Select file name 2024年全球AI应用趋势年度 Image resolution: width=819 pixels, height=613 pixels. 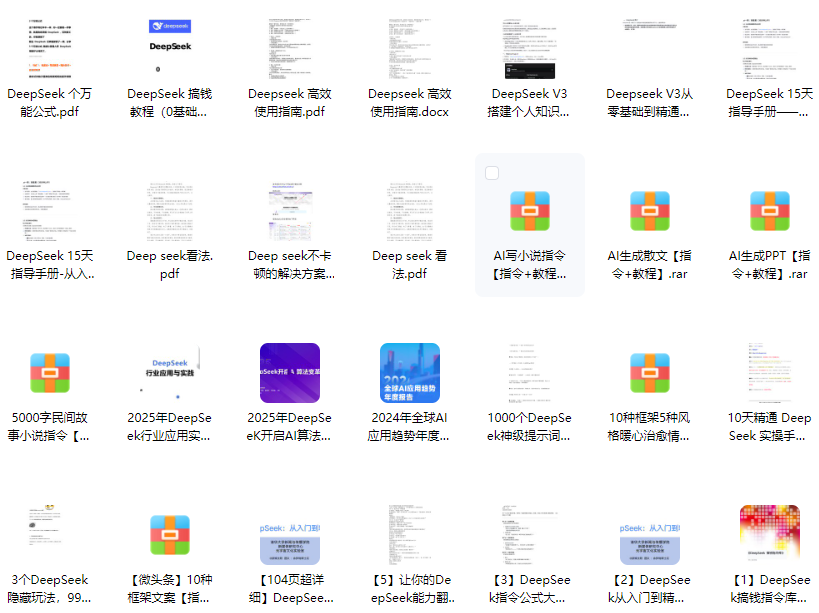[410, 427]
